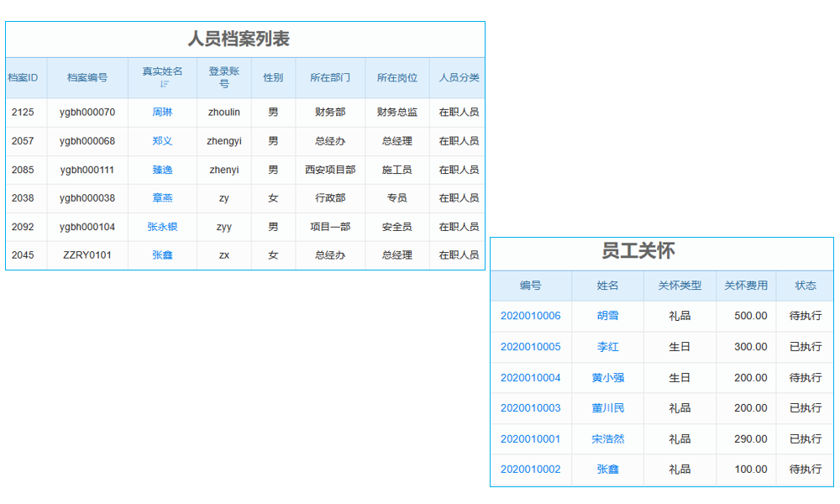Click the 状态 column header
Viewport: 840px width, 504px height.
point(805,286)
